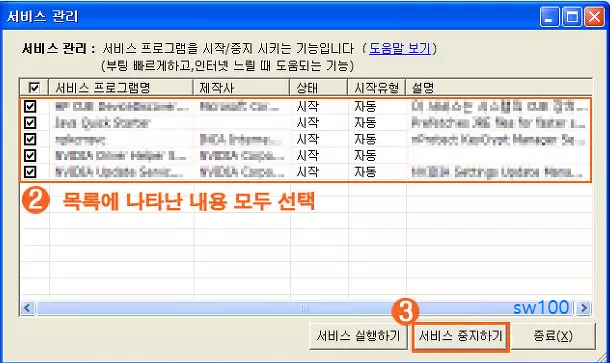
Task: Click the horizontal scrollbar right arrow
Action: point(584,308)
